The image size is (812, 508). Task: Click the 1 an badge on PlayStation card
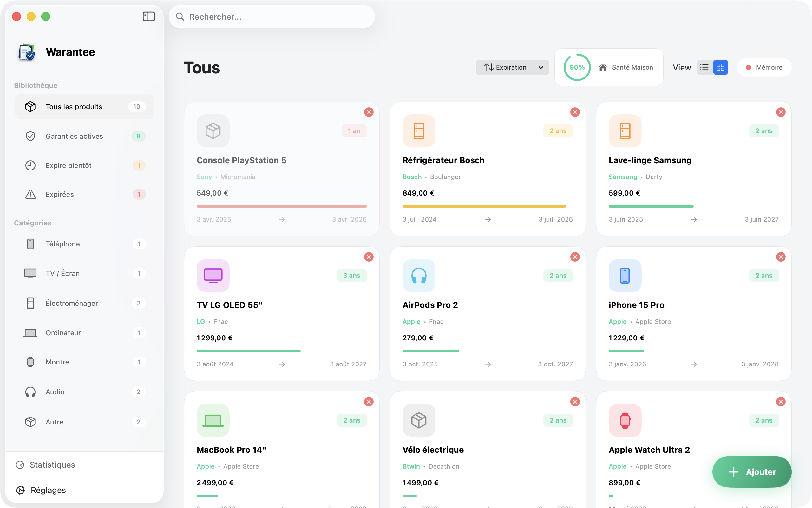click(x=354, y=131)
